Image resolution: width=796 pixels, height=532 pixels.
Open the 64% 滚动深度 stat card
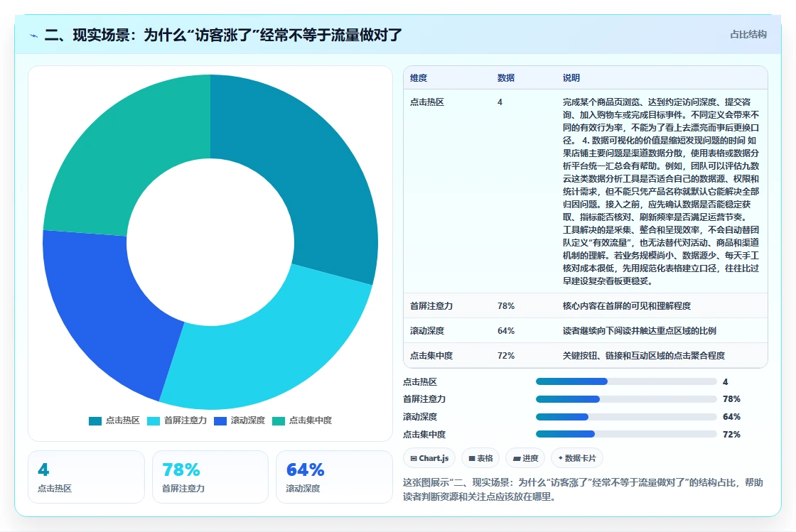[335, 477]
